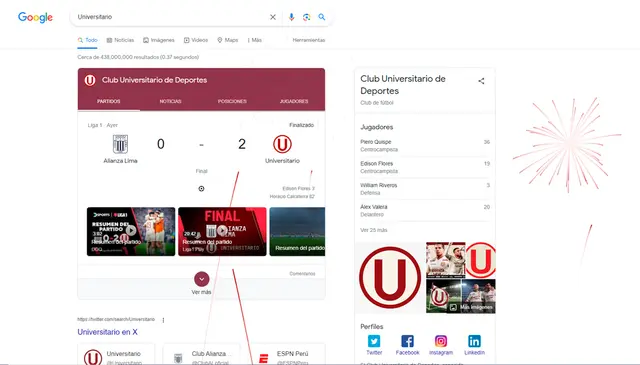Open players celebrating photo thumbnail
The height and width of the screenshot is (365, 640).
point(445,260)
